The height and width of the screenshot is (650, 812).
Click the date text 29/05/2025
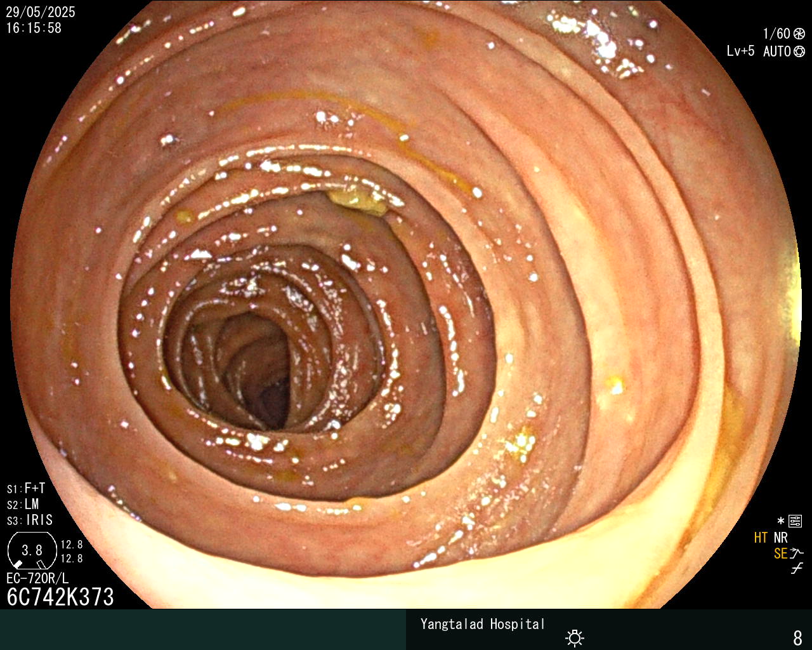41,12
